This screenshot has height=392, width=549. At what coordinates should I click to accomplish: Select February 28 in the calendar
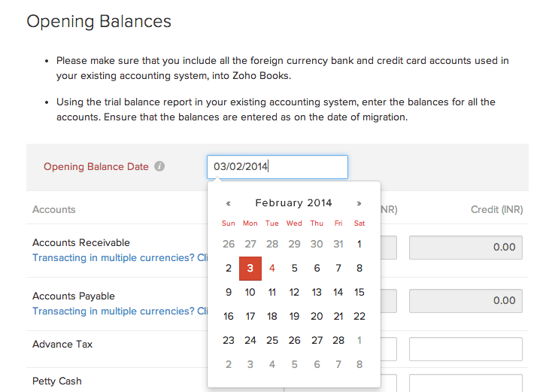pos(338,341)
